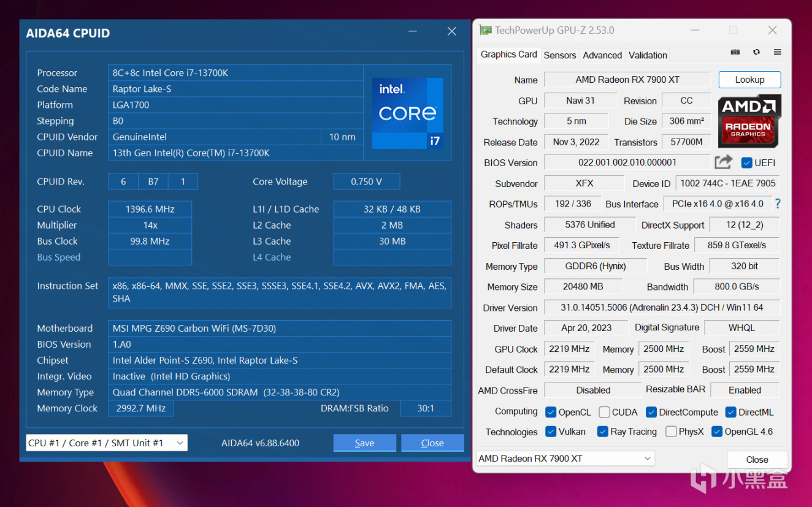The image size is (812, 507).
Task: Click the Intel Core i7 badge
Action: click(x=407, y=113)
